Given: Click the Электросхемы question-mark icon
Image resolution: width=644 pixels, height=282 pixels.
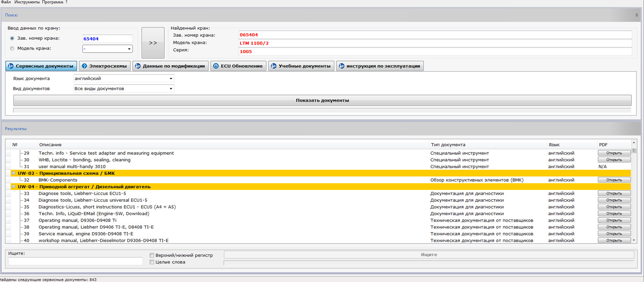Looking at the screenshot, I should click(85, 66).
